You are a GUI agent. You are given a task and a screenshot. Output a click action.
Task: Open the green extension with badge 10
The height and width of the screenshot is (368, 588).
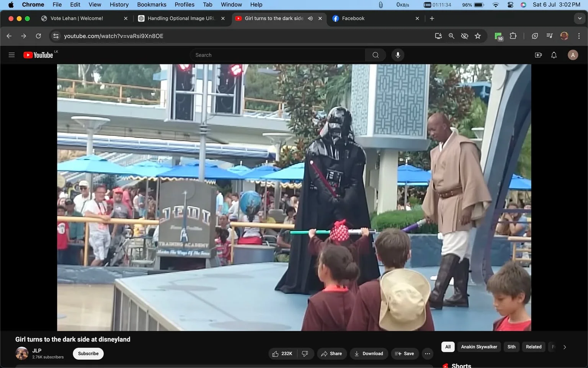[498, 36]
